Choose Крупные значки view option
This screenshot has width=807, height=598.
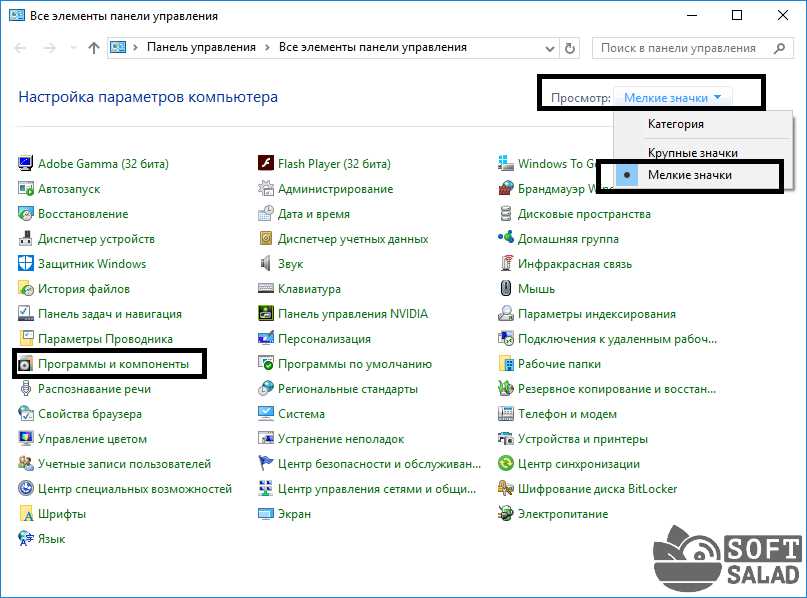[x=692, y=153]
